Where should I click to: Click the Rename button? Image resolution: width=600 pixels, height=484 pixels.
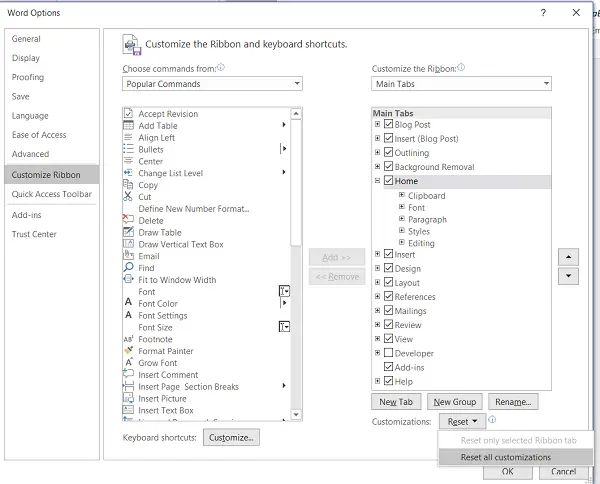[x=513, y=402]
